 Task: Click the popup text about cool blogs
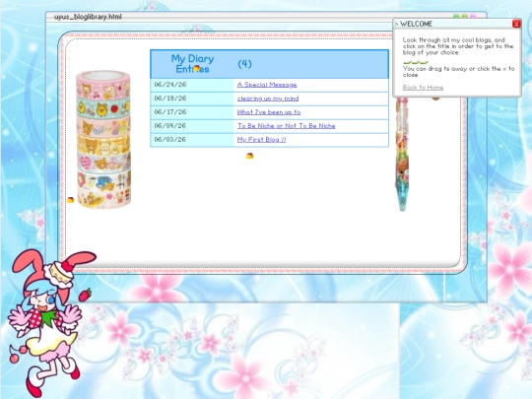coord(458,46)
